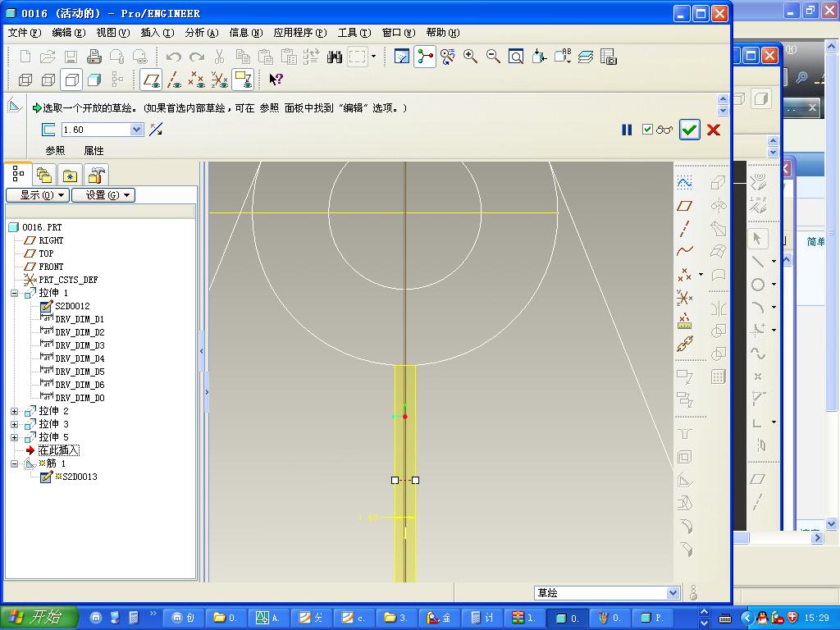Click the coordinate system tool on right toolbar
The image size is (840, 630).
click(x=684, y=297)
